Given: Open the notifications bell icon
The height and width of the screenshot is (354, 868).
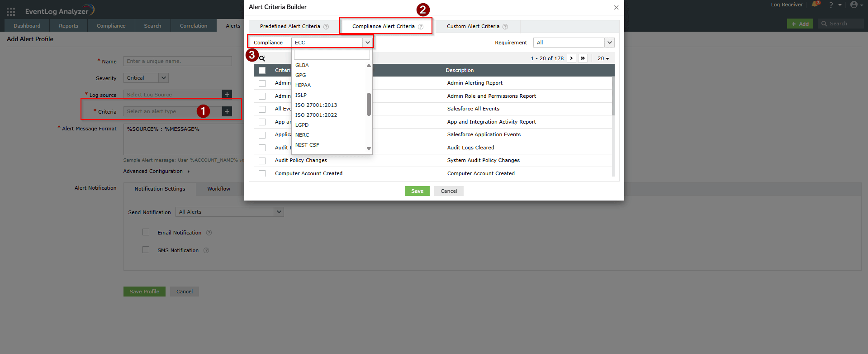Looking at the screenshot, I should click(815, 5).
